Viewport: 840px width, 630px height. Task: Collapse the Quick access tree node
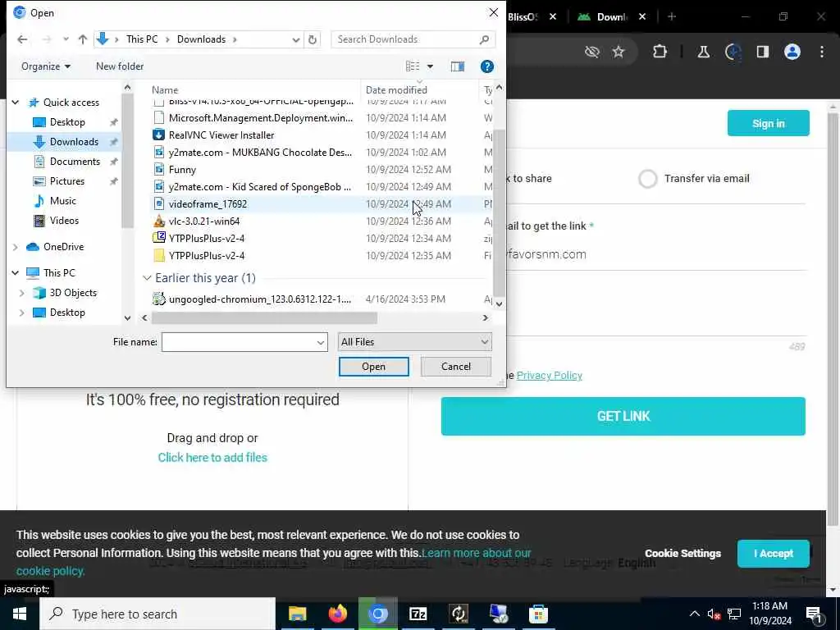pos(16,103)
